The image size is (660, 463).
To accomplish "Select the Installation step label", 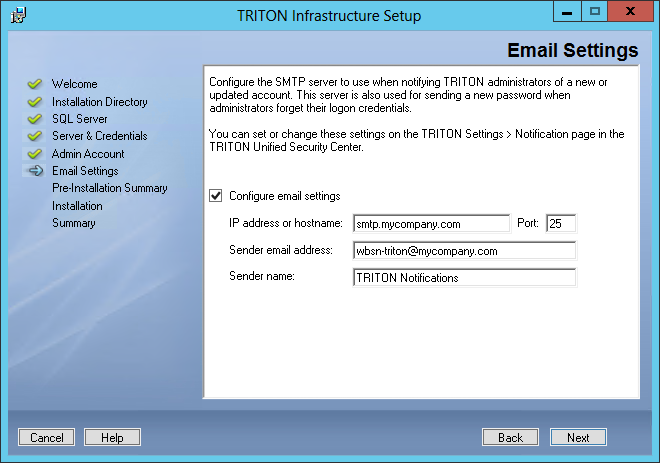I will pyautogui.click(x=77, y=206).
